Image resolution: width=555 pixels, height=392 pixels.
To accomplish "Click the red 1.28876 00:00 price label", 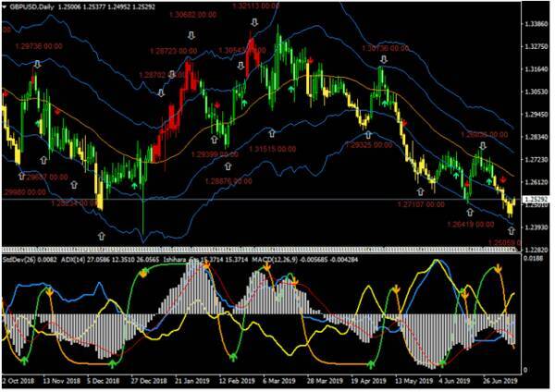I will [228, 181].
